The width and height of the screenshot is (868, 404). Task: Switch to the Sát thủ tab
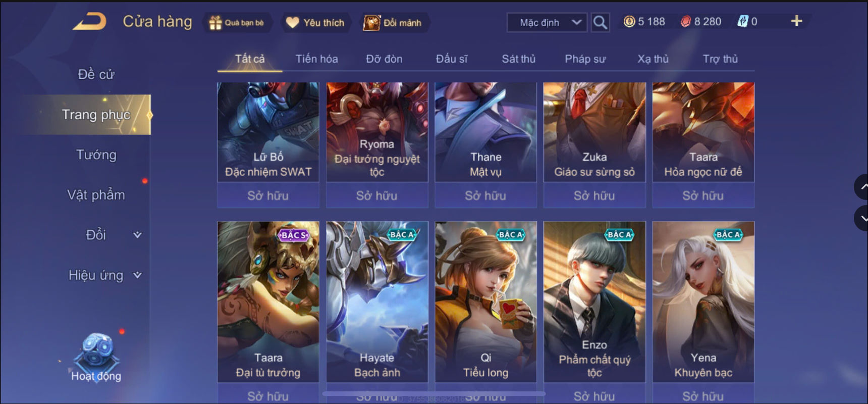tap(518, 59)
